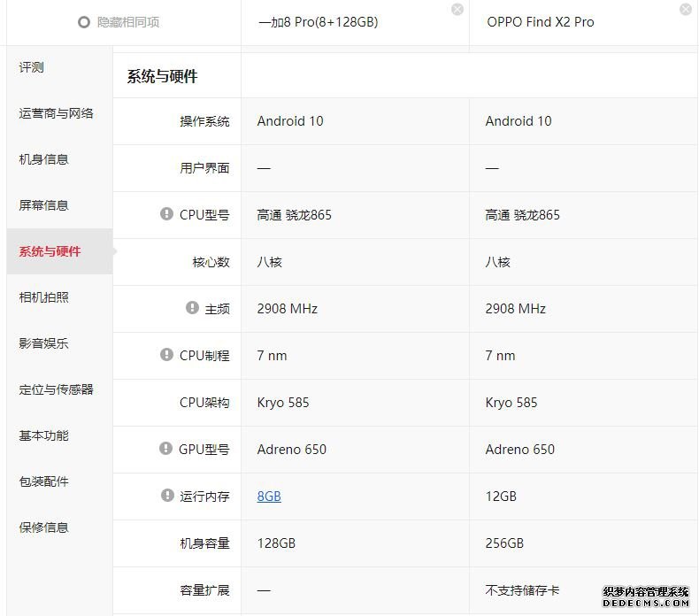Click 高通 骁龙865 under 一加8 Pro
699x616 pixels.
[x=295, y=215]
